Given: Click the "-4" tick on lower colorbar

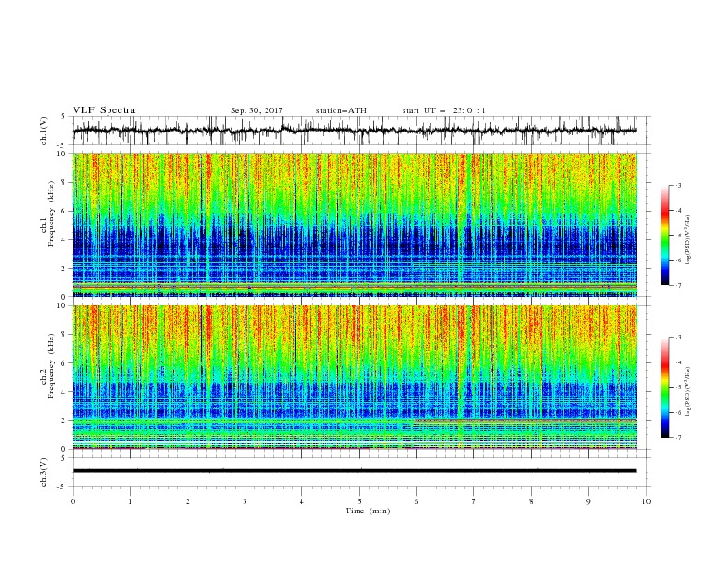Looking at the screenshot, I should [x=677, y=362].
